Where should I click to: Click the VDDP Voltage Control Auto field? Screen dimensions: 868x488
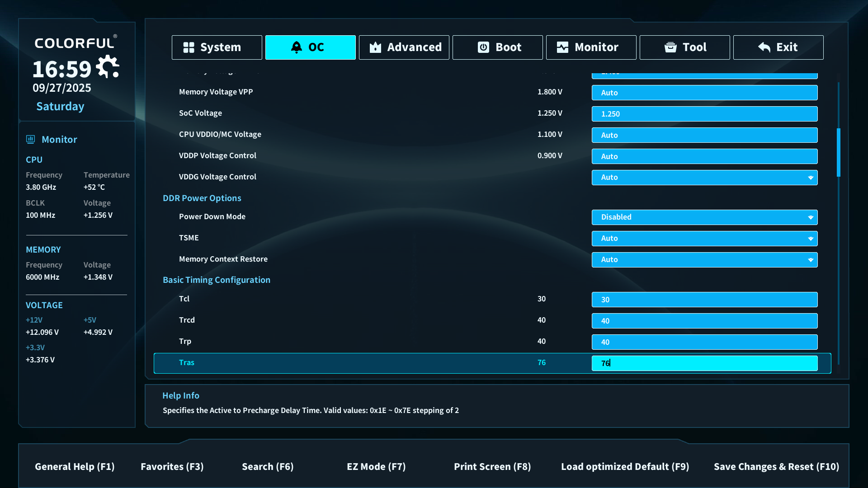(705, 156)
